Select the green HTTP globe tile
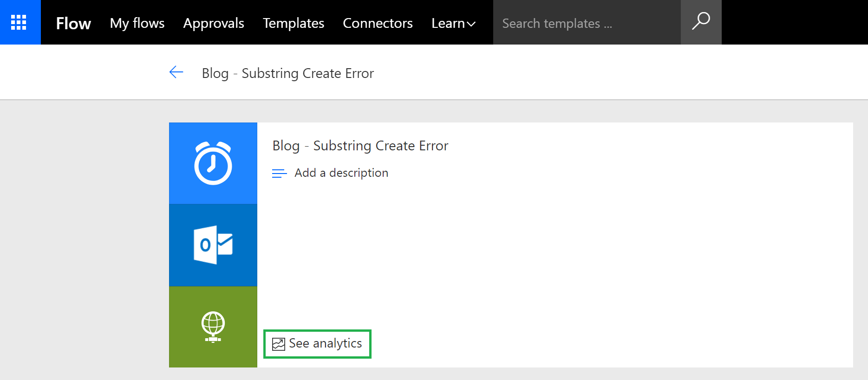Screen dimensions: 868x380 point(213,327)
